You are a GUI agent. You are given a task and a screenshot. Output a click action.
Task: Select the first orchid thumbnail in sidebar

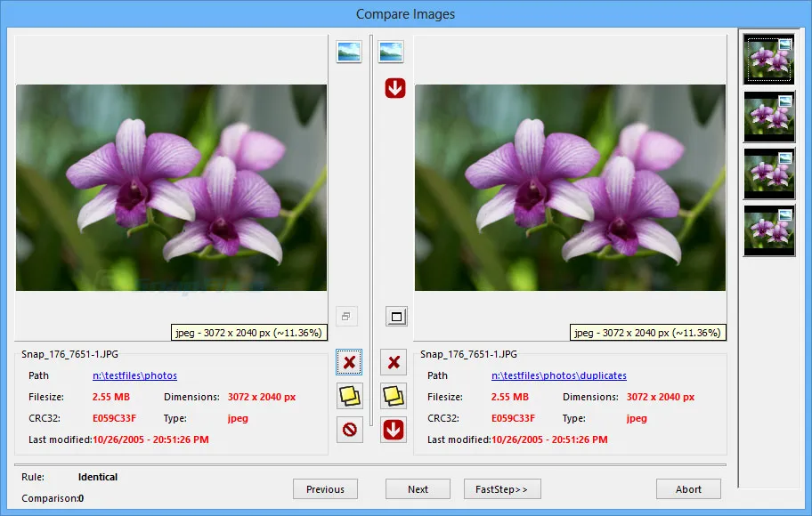coord(769,59)
